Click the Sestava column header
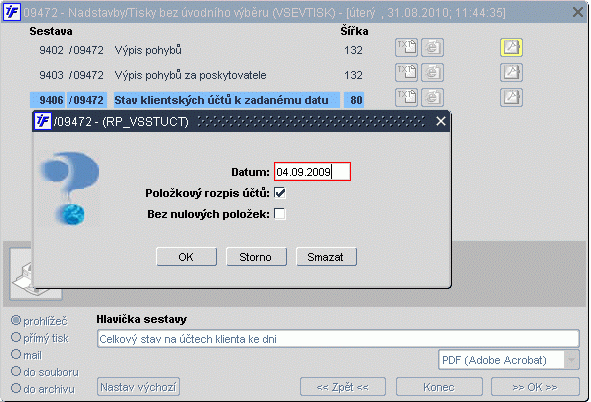Viewport: 591px width, 402px height. tap(51, 31)
